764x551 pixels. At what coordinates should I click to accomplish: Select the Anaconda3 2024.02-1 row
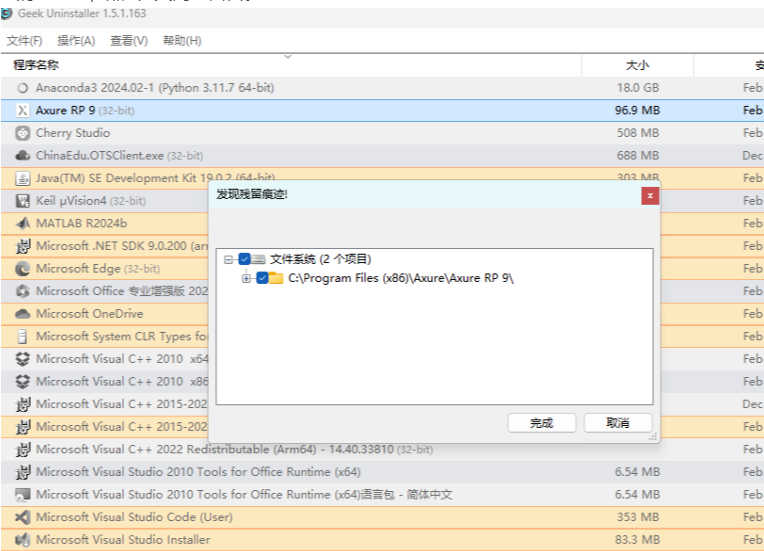[x=382, y=88]
